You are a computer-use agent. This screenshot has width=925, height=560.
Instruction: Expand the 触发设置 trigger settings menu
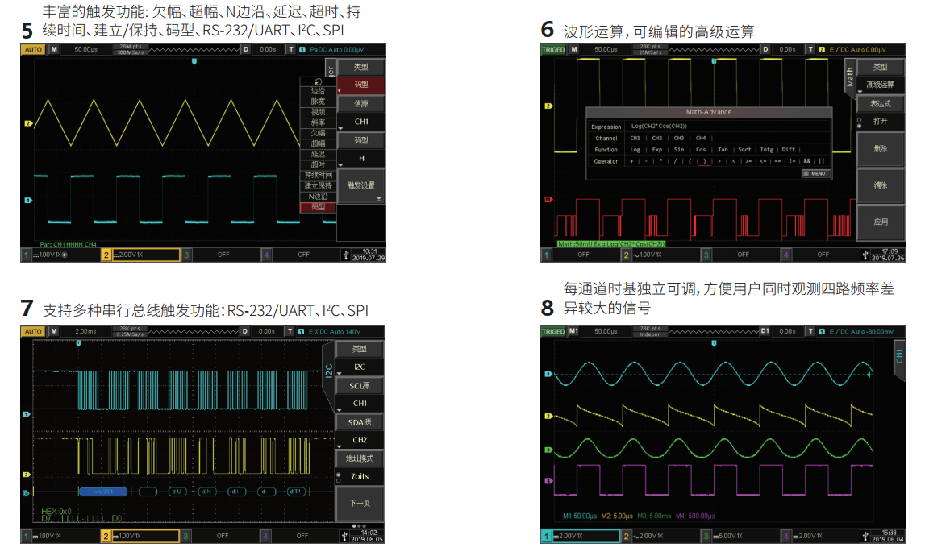coord(360,185)
